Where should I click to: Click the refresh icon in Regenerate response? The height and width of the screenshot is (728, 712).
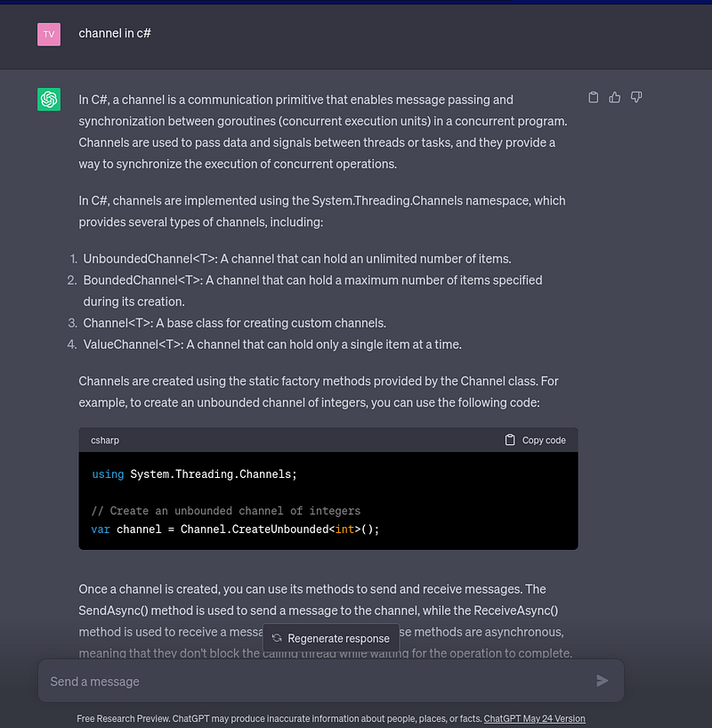(x=277, y=638)
